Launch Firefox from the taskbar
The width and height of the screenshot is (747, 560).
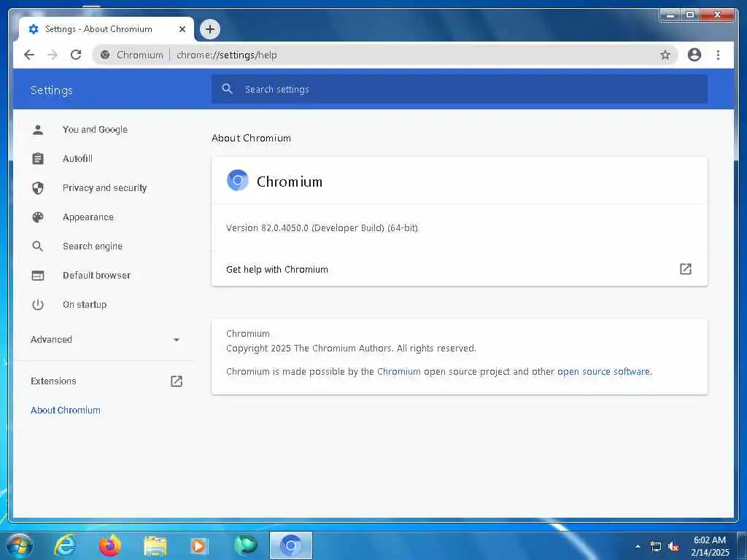(x=109, y=545)
